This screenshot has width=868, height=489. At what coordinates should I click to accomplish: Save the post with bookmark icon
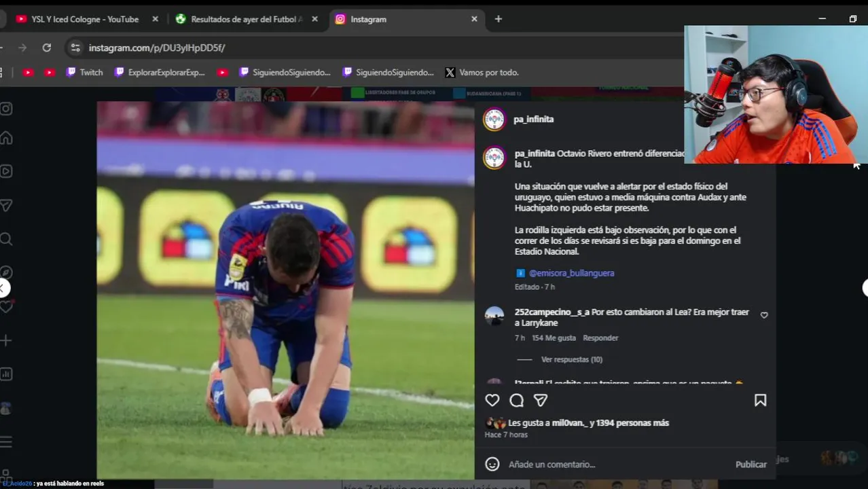[760, 401]
